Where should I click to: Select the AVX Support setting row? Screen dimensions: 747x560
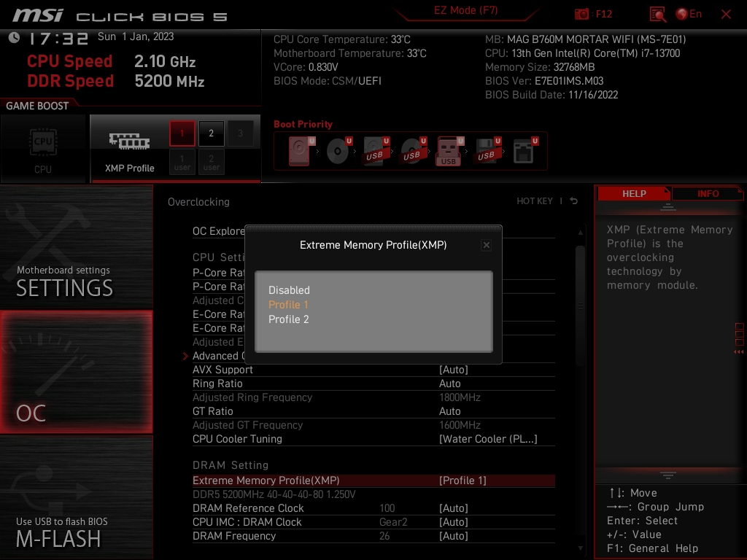tap(373, 370)
